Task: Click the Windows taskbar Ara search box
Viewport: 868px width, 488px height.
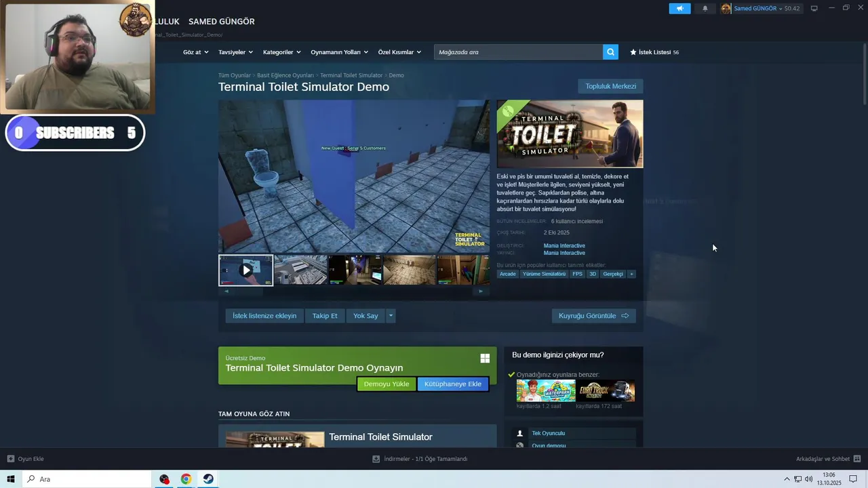Action: coord(87,479)
